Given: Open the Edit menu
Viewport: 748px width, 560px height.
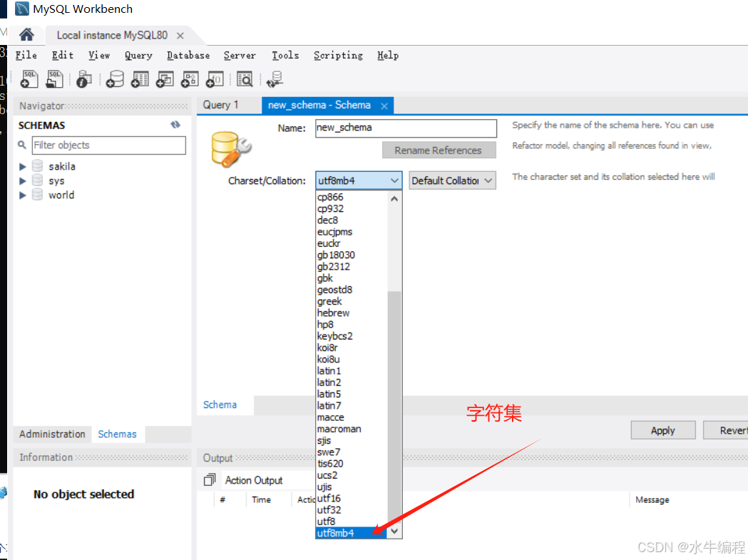Looking at the screenshot, I should (63, 56).
